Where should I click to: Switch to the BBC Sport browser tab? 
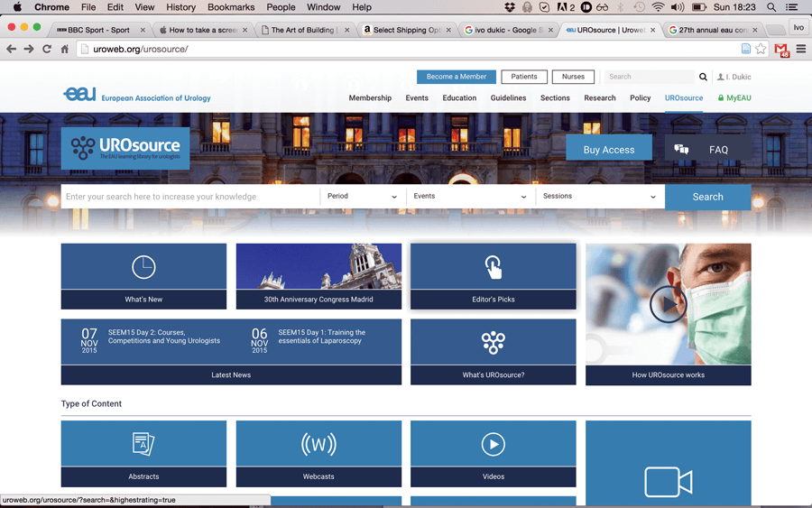(x=98, y=30)
